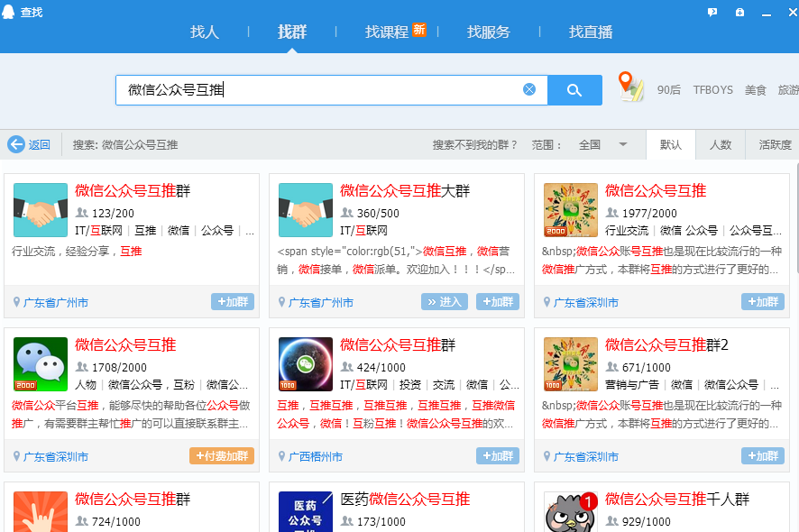The image size is (799, 532).
Task: Click +加群 for 微信公众号互推群2
Action: 762,455
